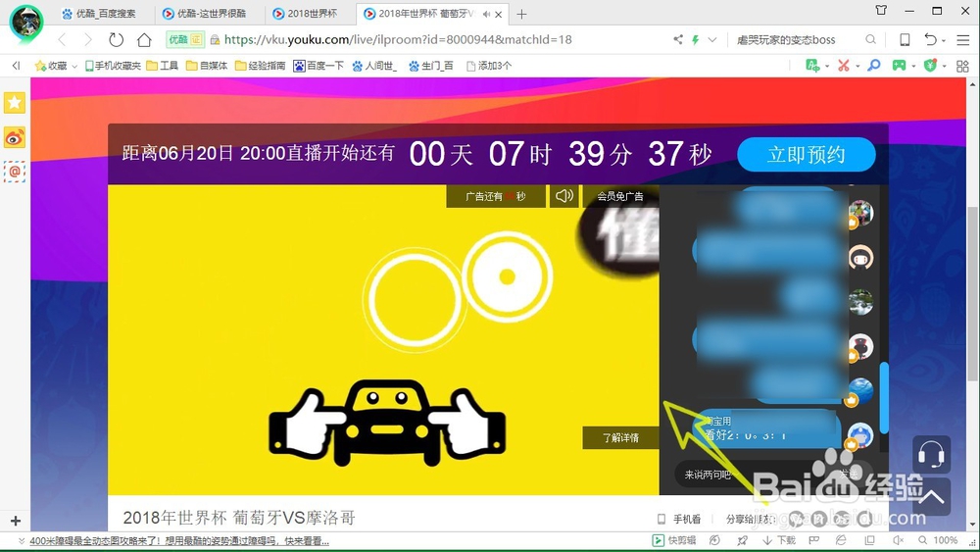
Task: Open the 生门_百 bookmark
Action: click(x=430, y=66)
